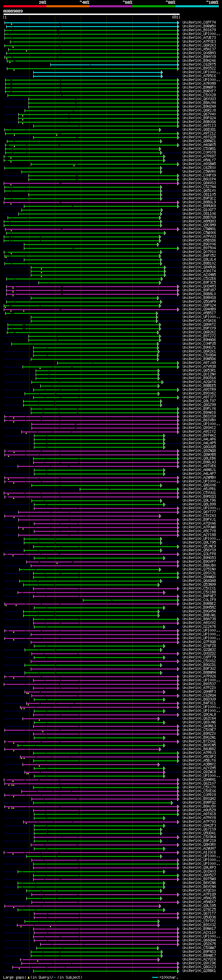Select hit label UniRef100_Q6EUQ1
Screen dimensions: 222x980
pyautogui.click(x=199, y=130)
